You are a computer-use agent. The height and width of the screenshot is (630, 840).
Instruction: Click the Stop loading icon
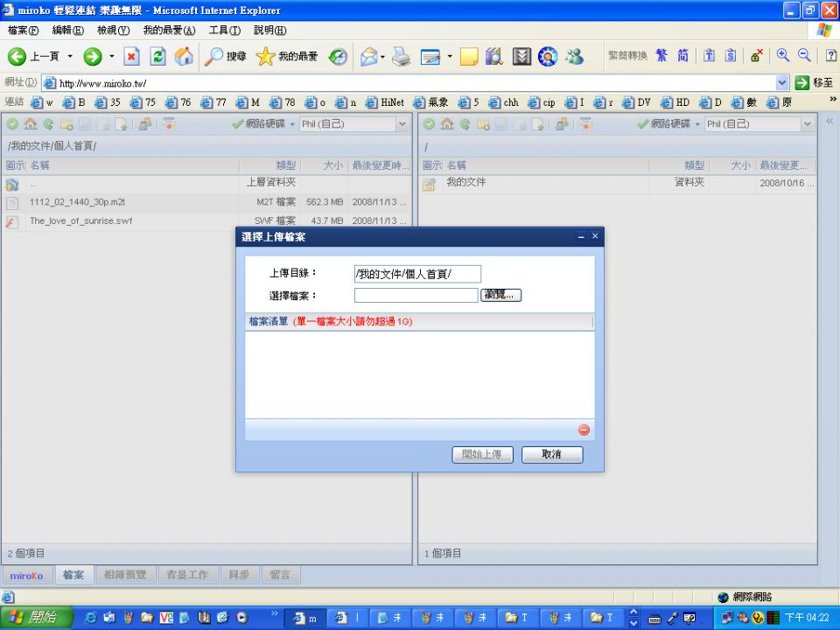point(132,56)
